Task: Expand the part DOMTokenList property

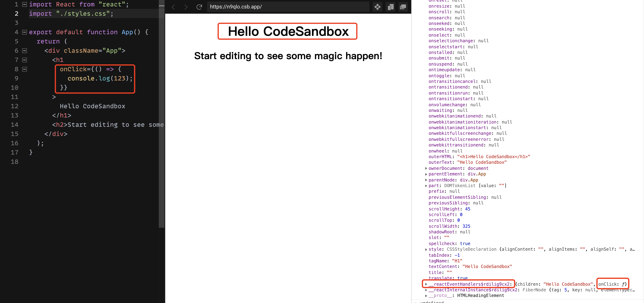Action: pos(426,186)
